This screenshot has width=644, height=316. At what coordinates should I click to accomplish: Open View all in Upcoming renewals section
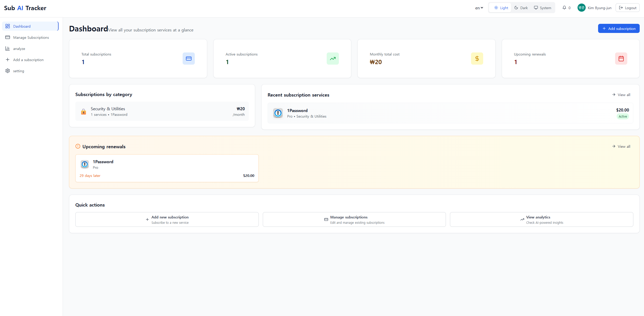tap(621, 146)
